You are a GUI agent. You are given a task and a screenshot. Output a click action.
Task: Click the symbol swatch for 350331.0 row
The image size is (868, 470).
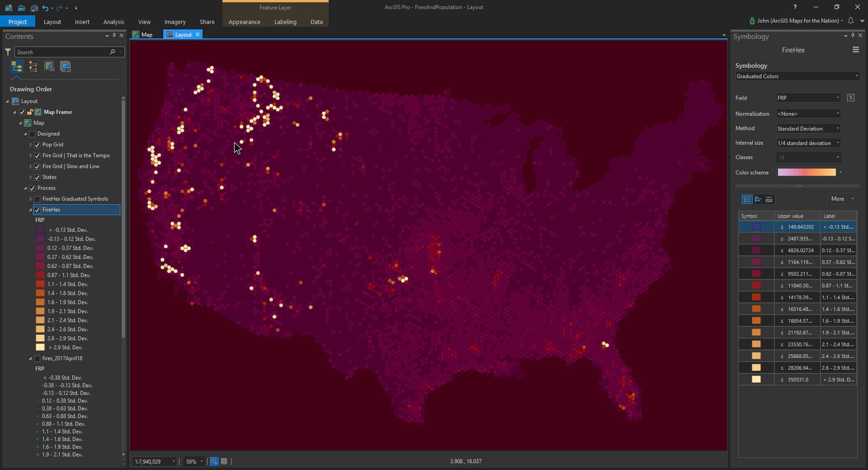tap(756, 380)
